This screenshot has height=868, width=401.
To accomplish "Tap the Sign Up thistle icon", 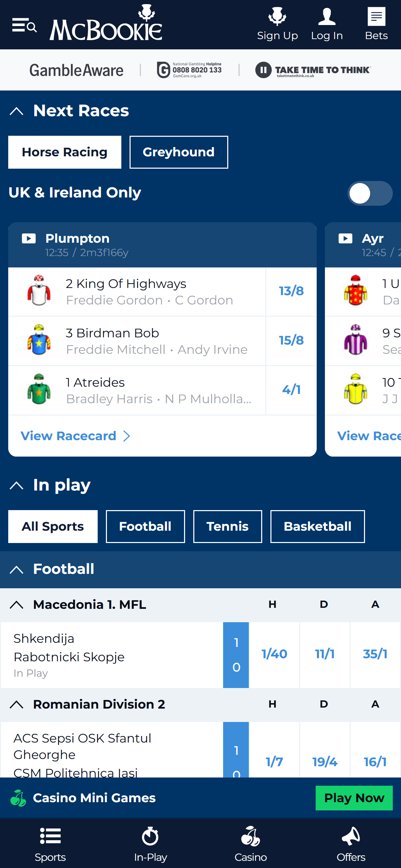I will coord(277,17).
